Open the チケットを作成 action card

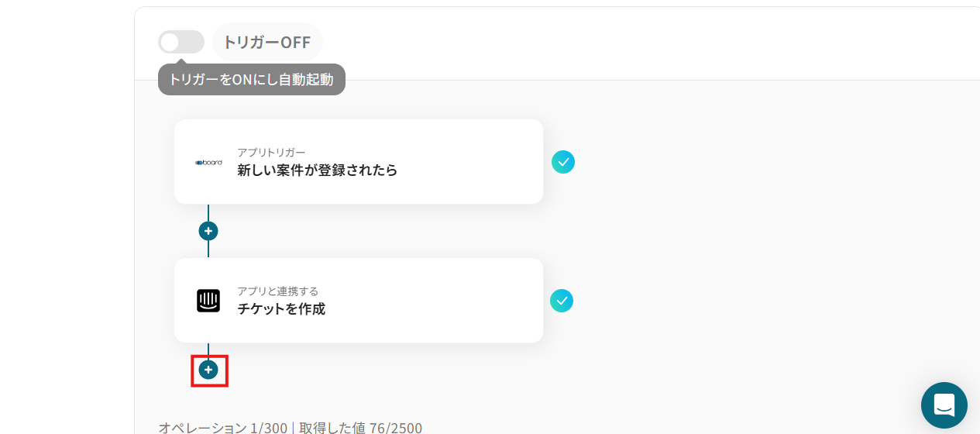click(x=359, y=301)
